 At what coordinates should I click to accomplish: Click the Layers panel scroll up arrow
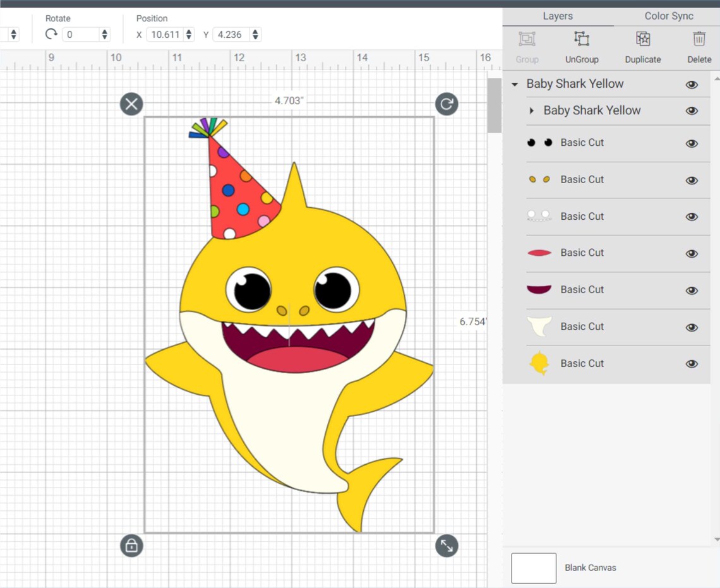tap(717, 80)
